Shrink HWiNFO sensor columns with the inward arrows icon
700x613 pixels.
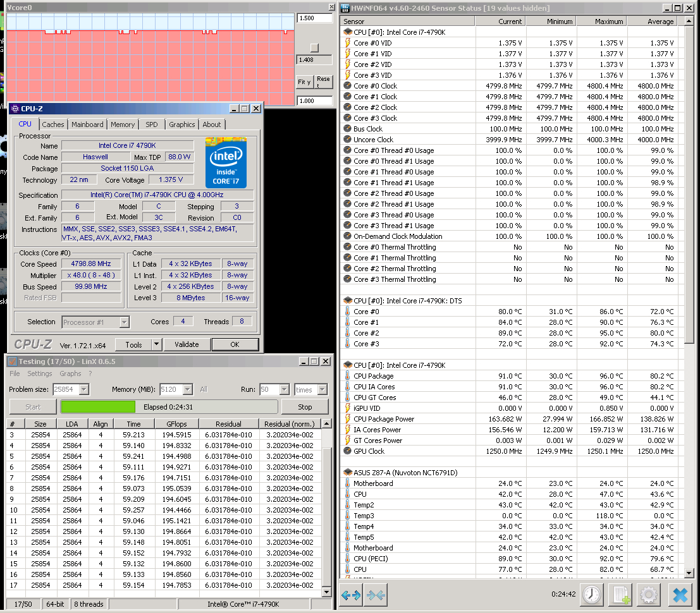tap(376, 595)
